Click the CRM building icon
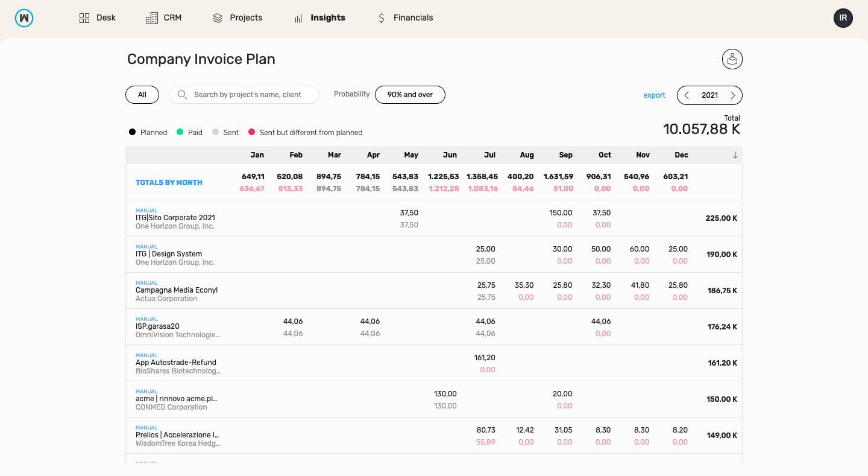Image resolution: width=868 pixels, height=476 pixels. tap(152, 18)
